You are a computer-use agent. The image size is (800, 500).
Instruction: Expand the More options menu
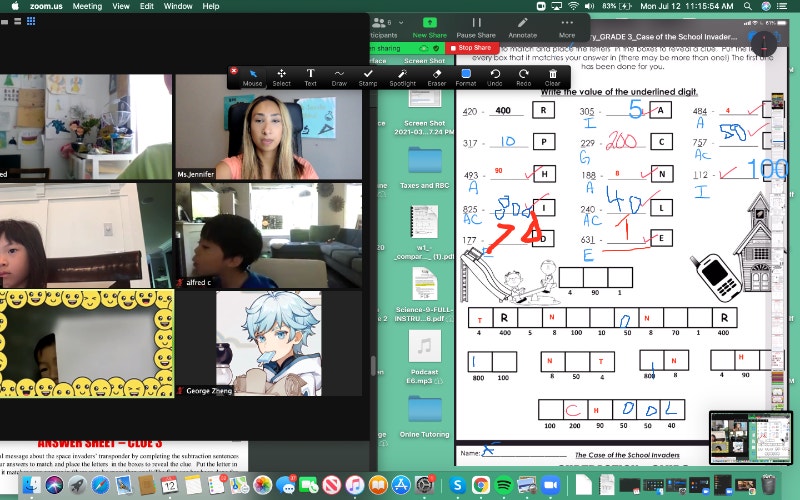pos(567,27)
